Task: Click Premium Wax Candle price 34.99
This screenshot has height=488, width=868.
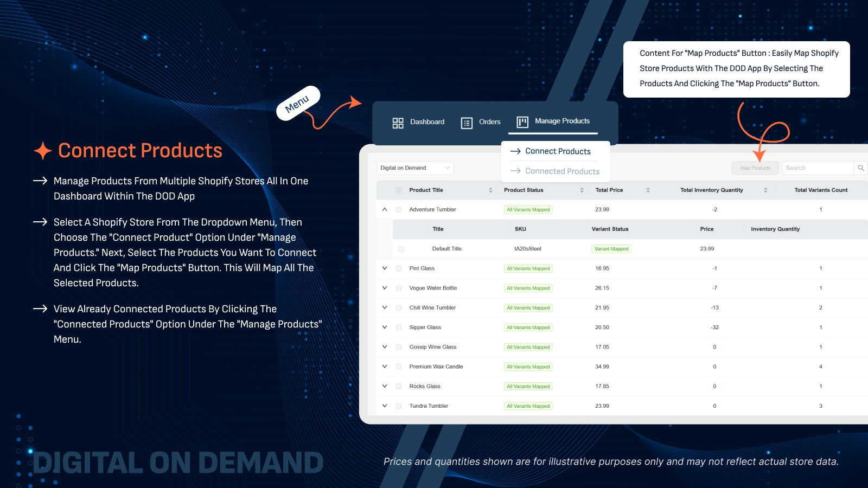Action: pyautogui.click(x=602, y=367)
